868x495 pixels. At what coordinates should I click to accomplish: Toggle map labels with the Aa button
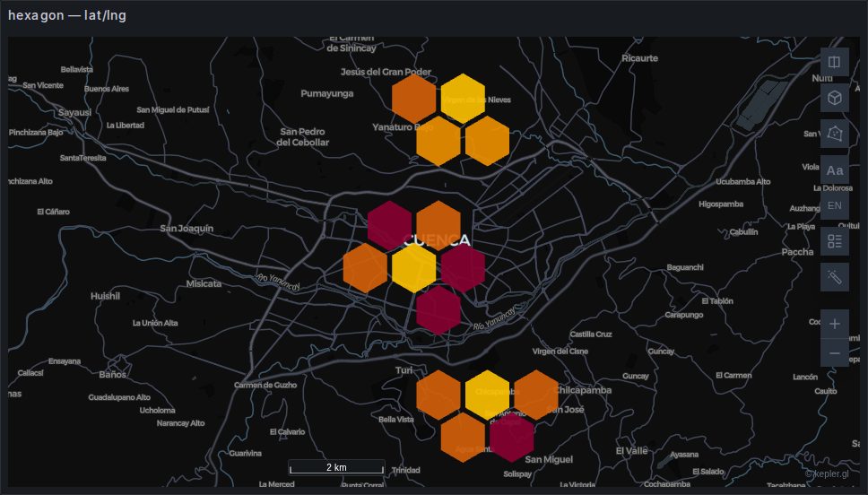click(834, 170)
